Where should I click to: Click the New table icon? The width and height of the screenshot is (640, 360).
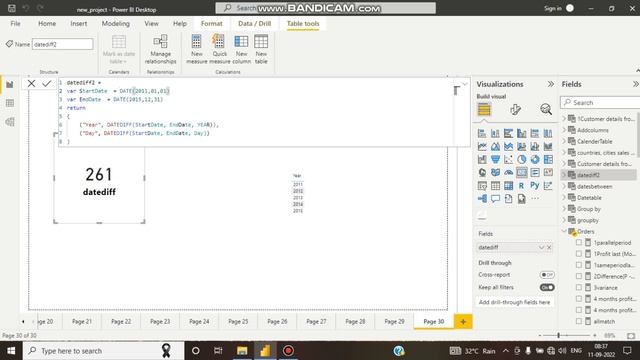tap(261, 49)
